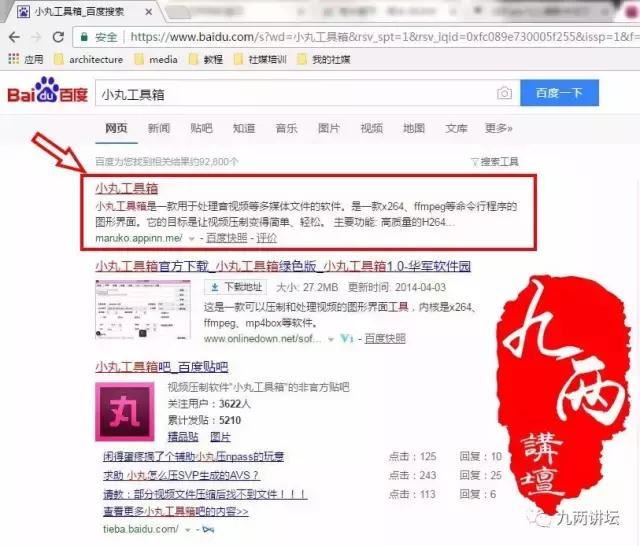The width and height of the screenshot is (640, 546).
Task: Click the 小丸 tieba pink logo thumbnail
Action: 125,412
